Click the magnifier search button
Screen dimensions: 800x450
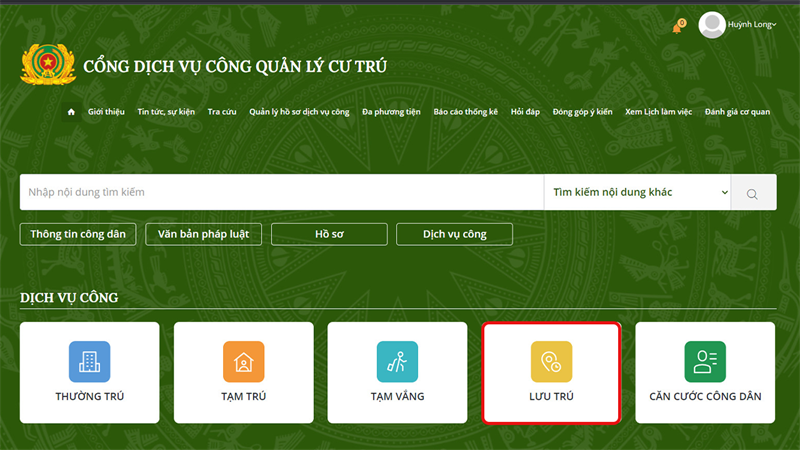tap(753, 193)
